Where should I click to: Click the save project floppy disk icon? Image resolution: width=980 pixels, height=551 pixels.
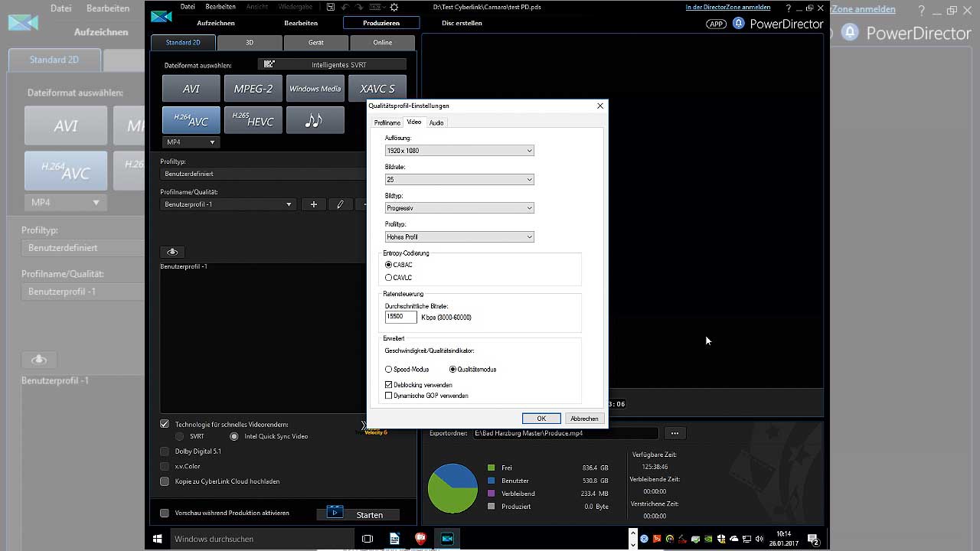tap(331, 7)
